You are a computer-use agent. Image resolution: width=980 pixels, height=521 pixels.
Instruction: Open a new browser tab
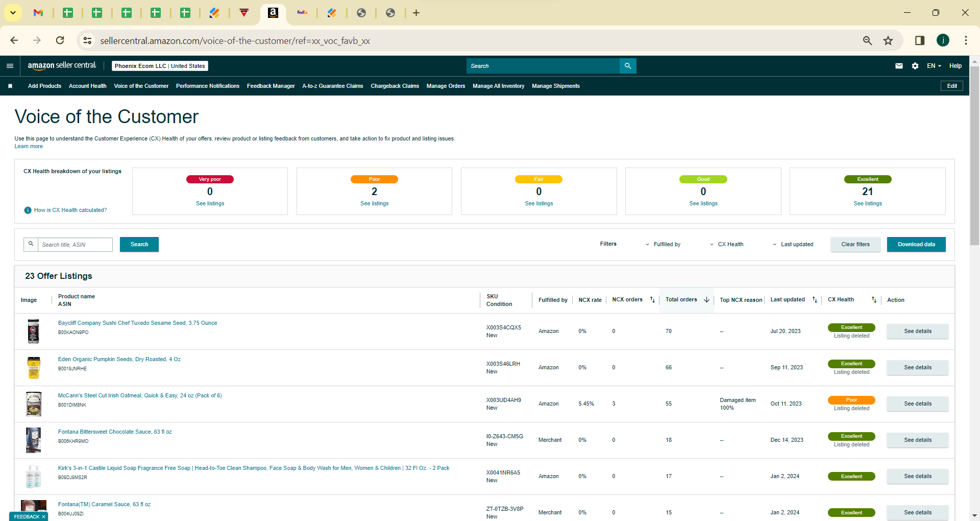416,13
